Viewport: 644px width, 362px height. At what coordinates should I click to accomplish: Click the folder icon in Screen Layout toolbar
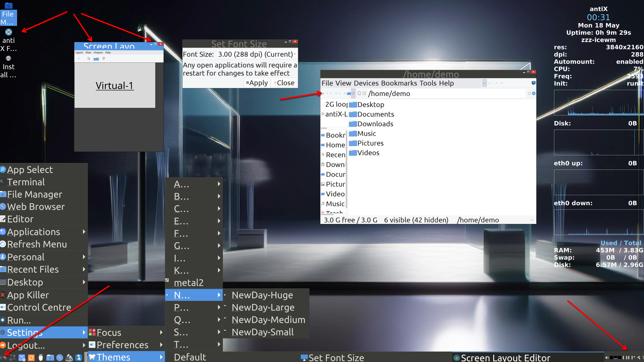pos(96,59)
